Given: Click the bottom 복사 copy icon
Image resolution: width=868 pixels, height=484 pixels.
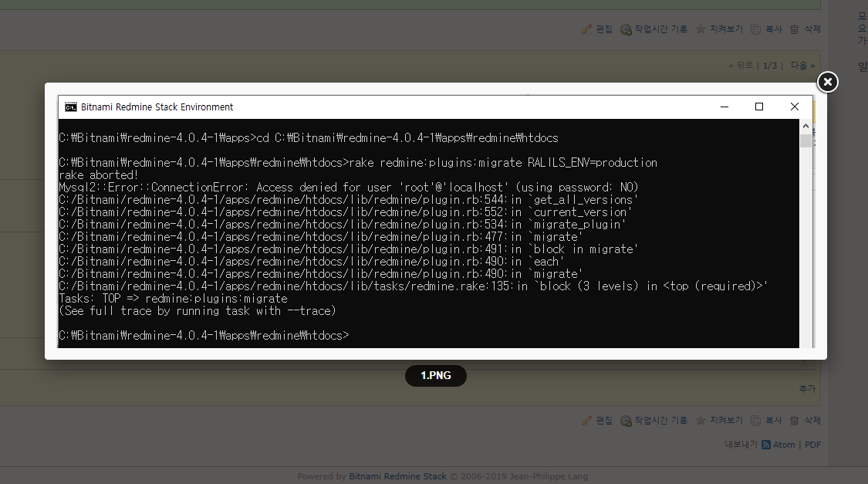Looking at the screenshot, I should pos(755,421).
